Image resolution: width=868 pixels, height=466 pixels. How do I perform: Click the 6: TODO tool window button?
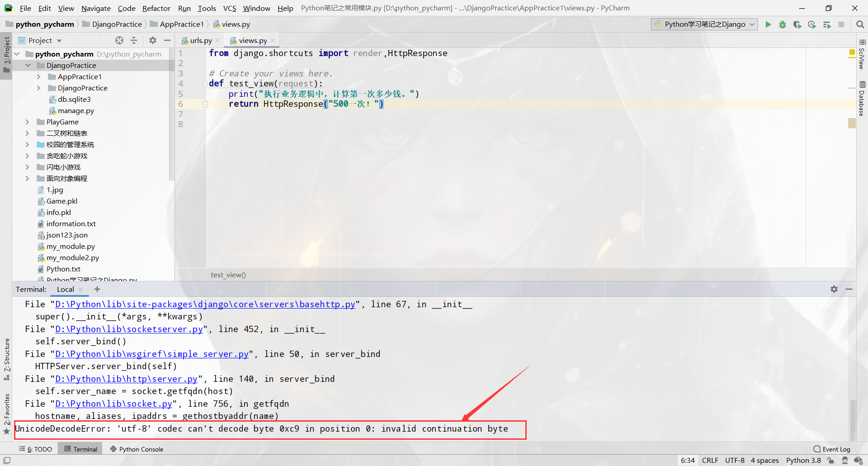tap(36, 449)
